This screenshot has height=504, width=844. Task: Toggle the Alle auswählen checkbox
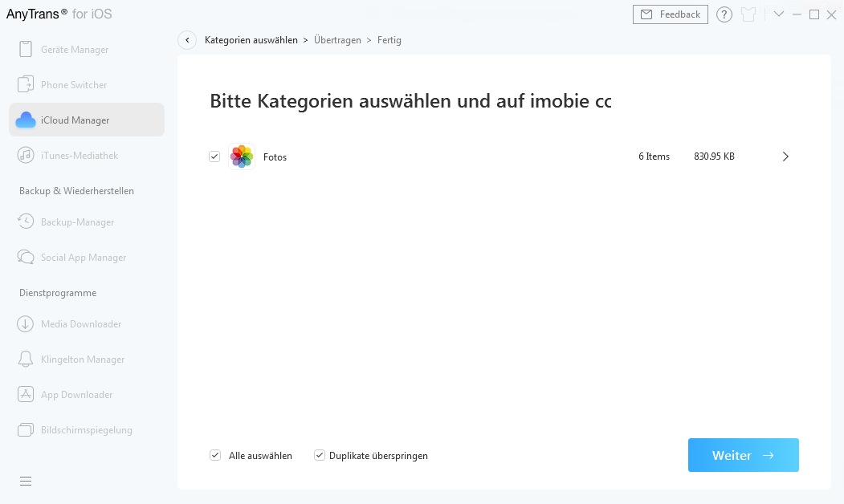click(x=215, y=455)
